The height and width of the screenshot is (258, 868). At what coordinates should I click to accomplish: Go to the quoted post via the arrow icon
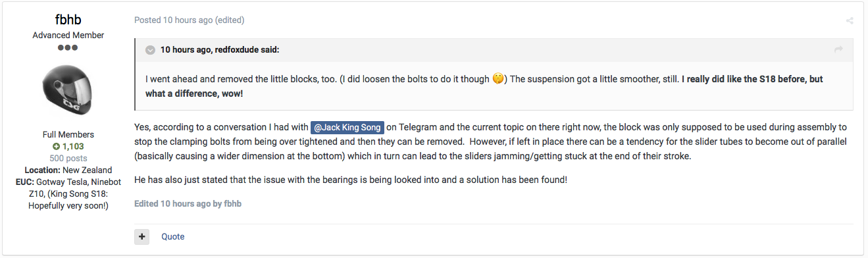point(838,49)
